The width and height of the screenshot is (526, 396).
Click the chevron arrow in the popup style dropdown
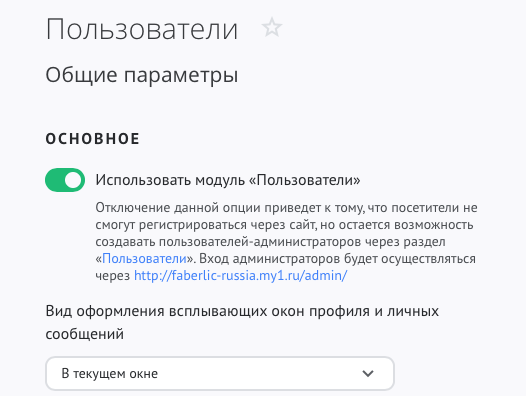point(368,374)
